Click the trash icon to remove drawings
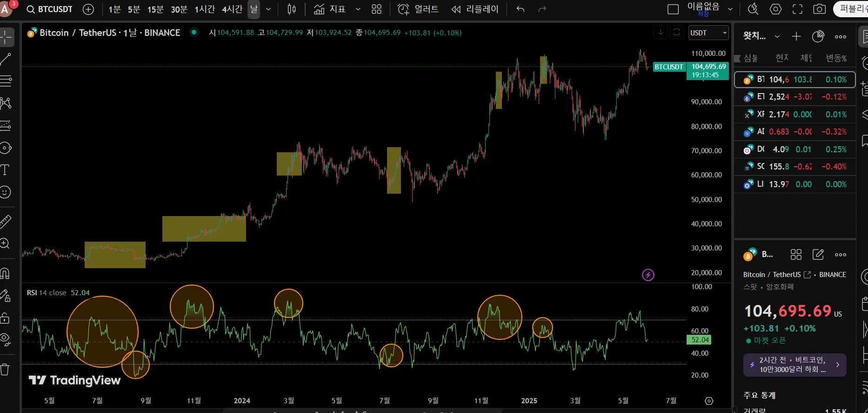868x413 pixels. [x=5, y=370]
